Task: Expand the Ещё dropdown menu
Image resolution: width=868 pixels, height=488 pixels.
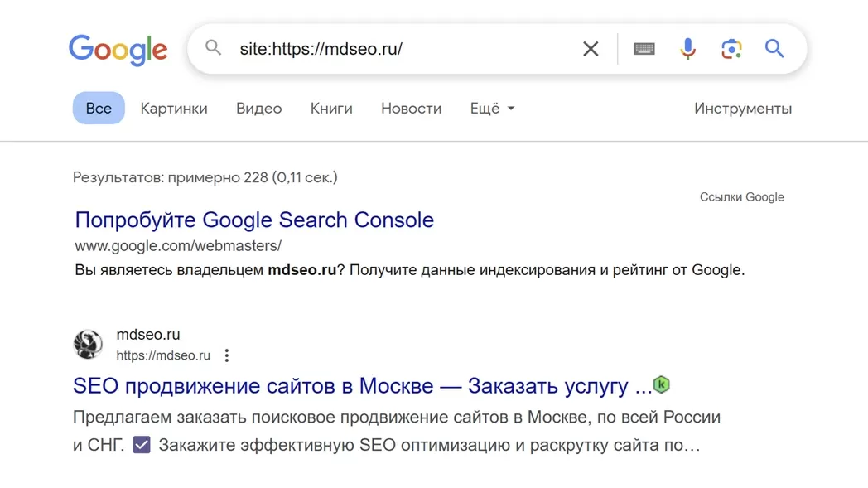Action: tap(492, 108)
